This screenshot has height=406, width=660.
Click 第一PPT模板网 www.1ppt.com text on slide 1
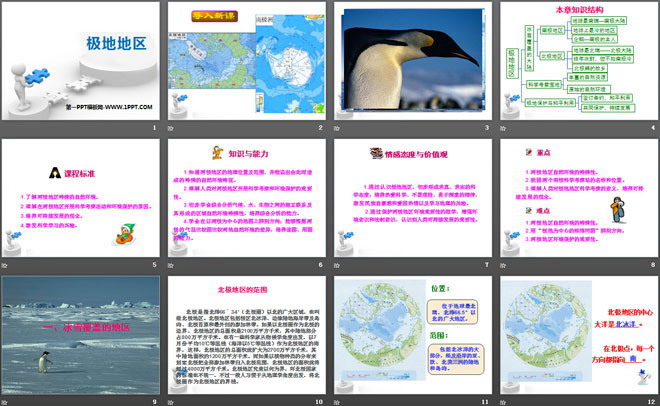(109, 107)
